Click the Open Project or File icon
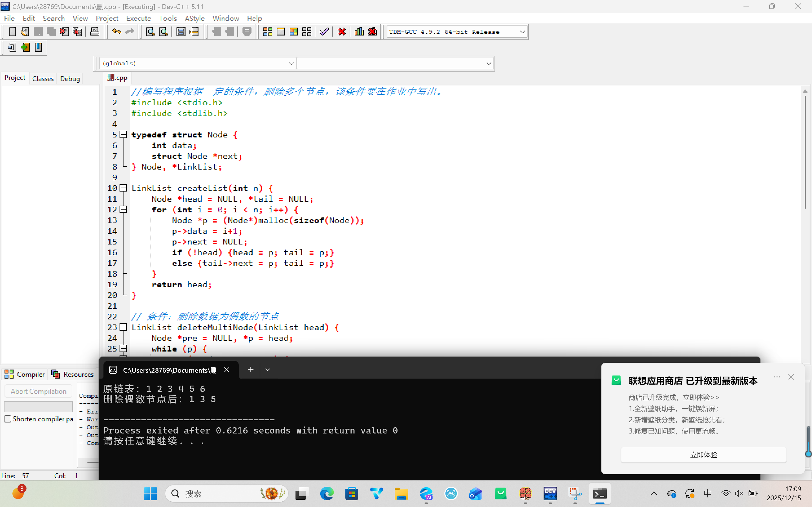This screenshot has width=812, height=507. [25, 32]
